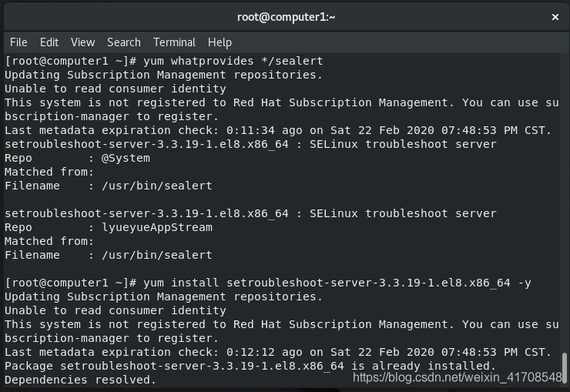
Task: Click the first 'Unable to read consumer identity' line
Action: [116, 89]
